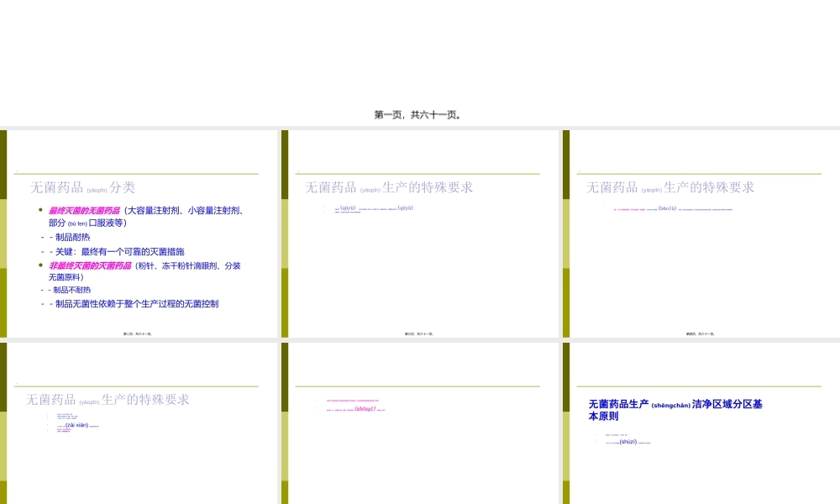Click the footer 第四页，共六十一页 label

699,333
